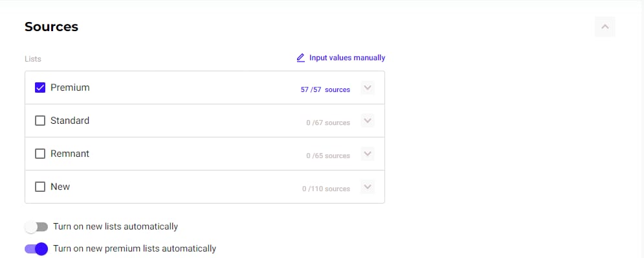Check the Remnant list checkbox
The image size is (644, 258).
click(x=40, y=154)
